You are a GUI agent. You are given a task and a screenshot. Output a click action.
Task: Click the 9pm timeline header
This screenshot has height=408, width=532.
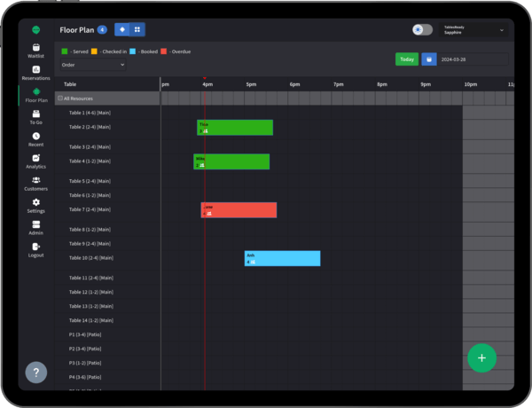(x=426, y=84)
